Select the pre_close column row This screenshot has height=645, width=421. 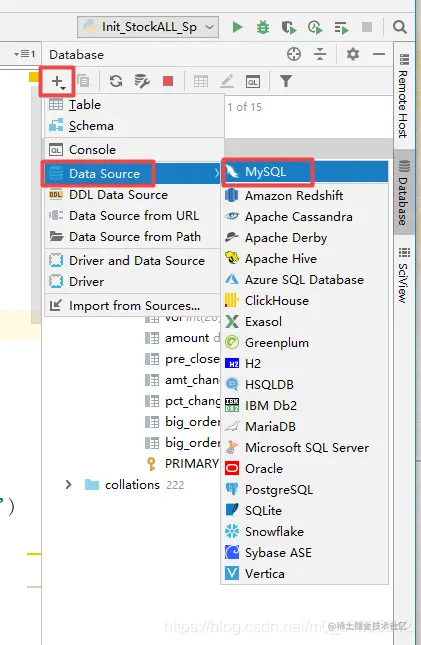[x=183, y=359]
